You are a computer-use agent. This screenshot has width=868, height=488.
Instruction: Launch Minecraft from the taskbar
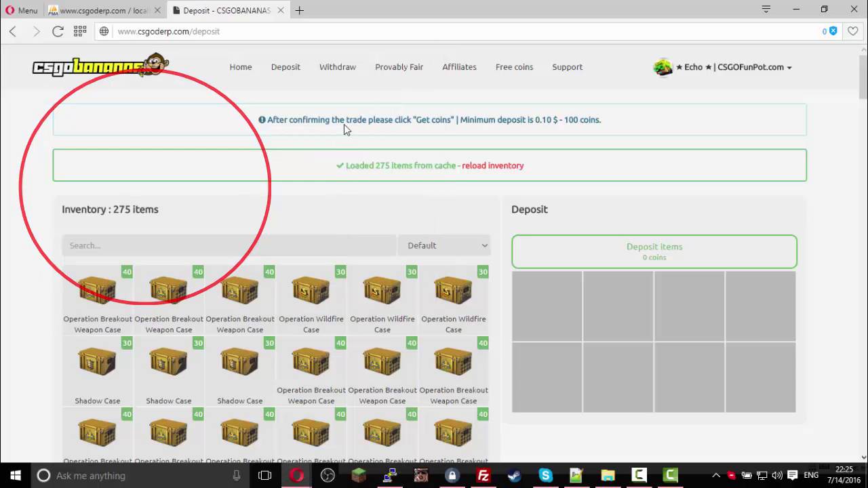tap(359, 475)
